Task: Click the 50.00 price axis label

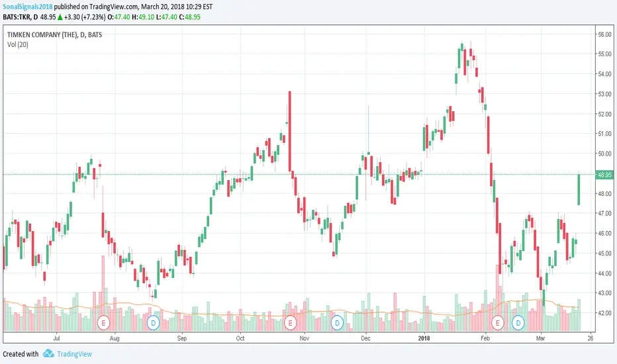Action: [x=605, y=154]
